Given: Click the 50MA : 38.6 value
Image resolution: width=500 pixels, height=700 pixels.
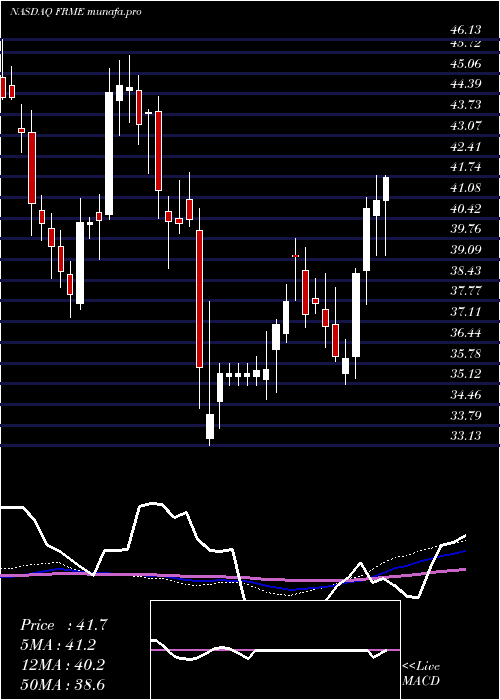Looking at the screenshot, I should [x=62, y=685].
